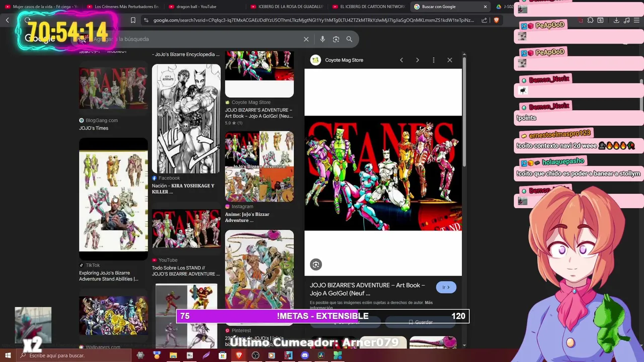Screen dimensions: 644x362
Task: Open Pinterest JoJo stands illustration thumbnail
Action: [x=259, y=275]
